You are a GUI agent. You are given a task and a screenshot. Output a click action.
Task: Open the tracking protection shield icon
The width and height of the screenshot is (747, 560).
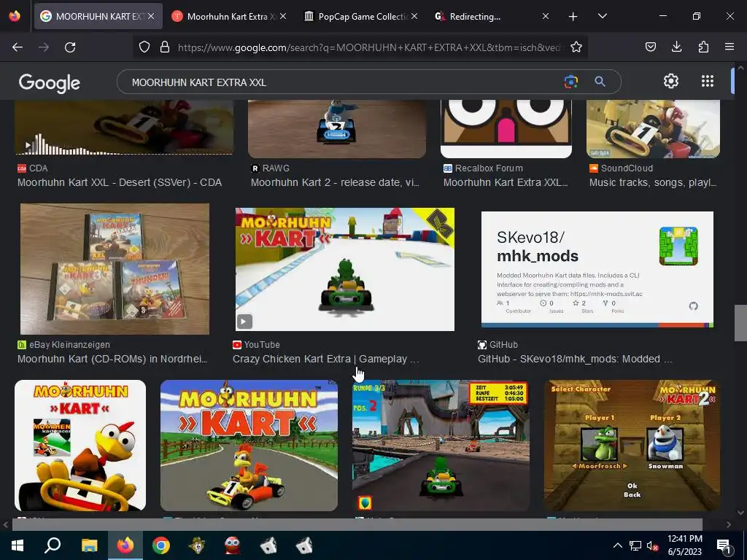point(144,47)
